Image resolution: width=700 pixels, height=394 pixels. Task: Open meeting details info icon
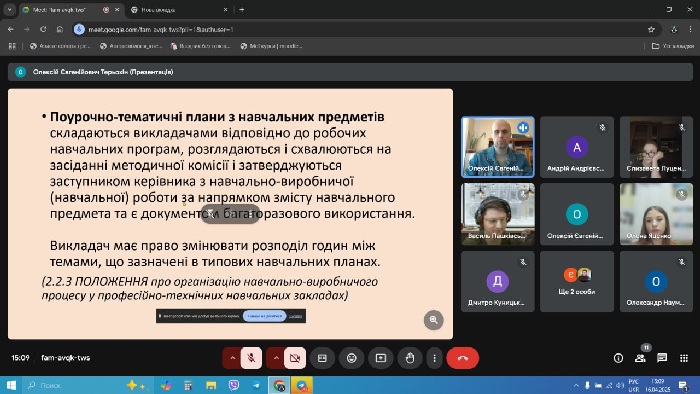click(618, 358)
